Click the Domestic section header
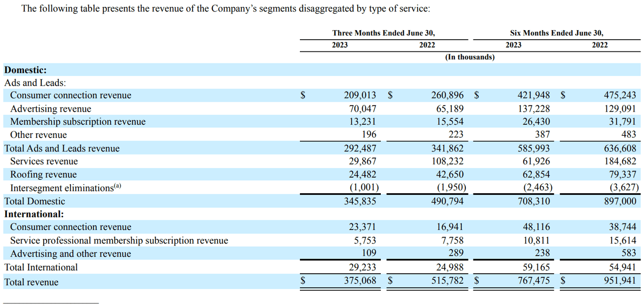 pos(25,70)
